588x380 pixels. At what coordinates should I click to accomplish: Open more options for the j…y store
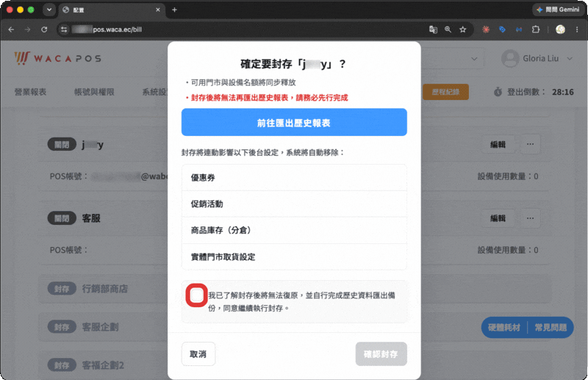click(530, 144)
